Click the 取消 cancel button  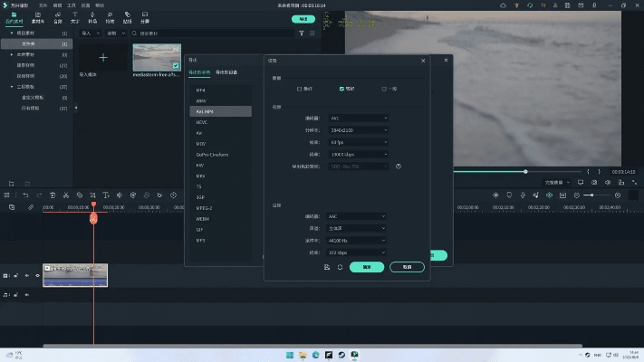coord(407,267)
